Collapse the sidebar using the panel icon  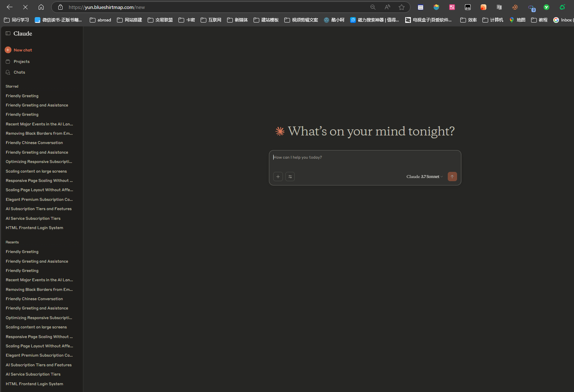(8, 33)
